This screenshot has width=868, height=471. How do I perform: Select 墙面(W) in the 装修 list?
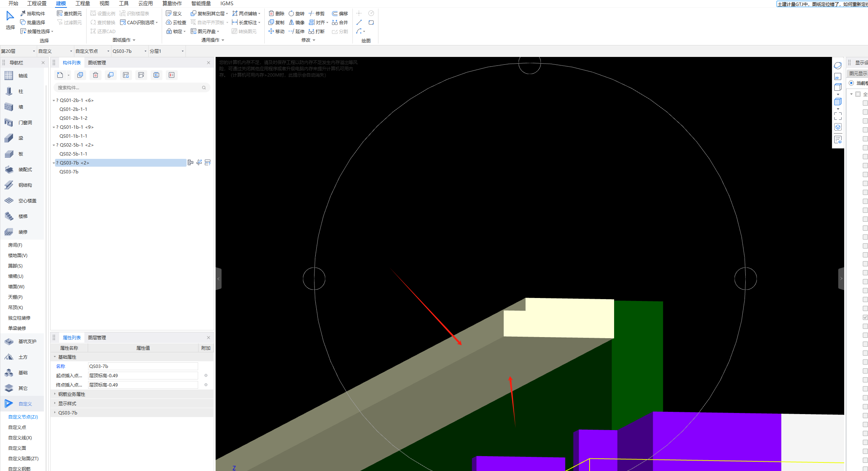(x=16, y=286)
